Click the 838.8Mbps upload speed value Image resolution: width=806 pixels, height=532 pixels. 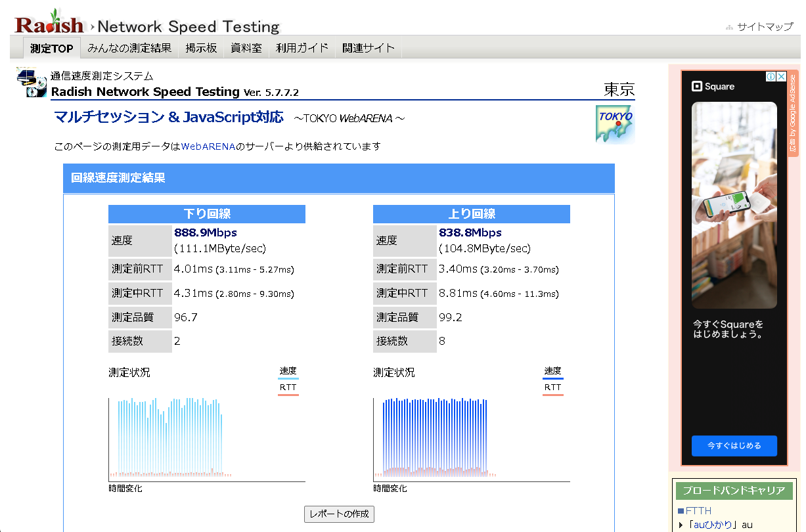click(x=470, y=233)
